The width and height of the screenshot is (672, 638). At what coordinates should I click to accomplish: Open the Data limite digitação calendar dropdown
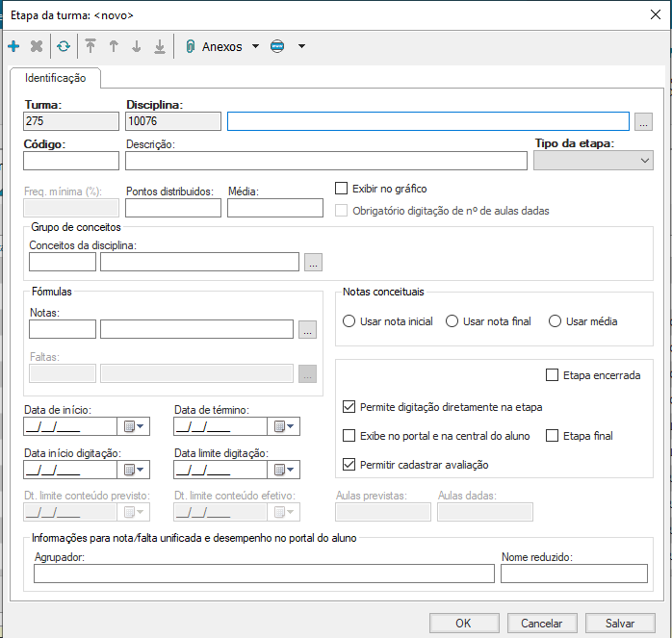coord(285,470)
